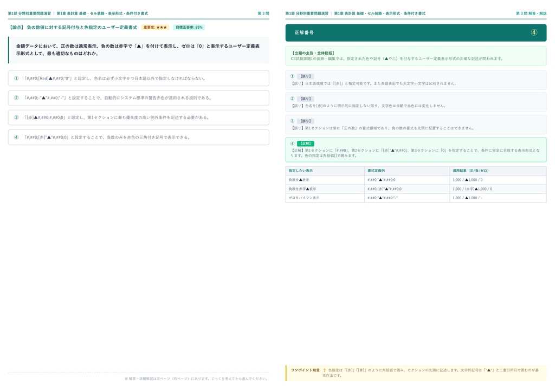The height and width of the screenshot is (392, 555).
Task: Click the format cell containing [赤] in table
Action: coord(407,189)
